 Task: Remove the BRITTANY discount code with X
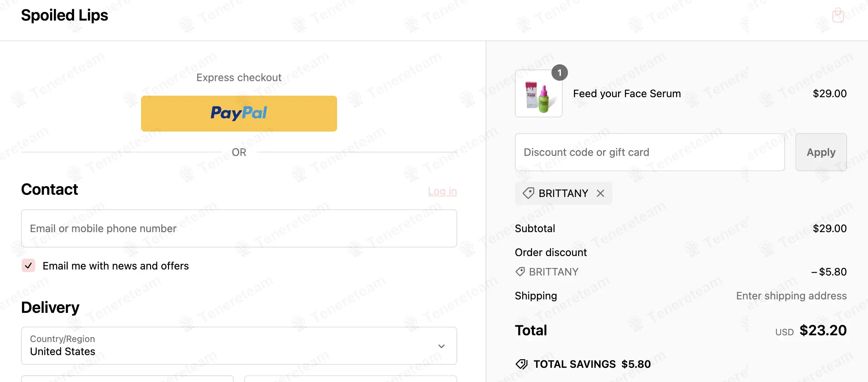click(x=600, y=193)
